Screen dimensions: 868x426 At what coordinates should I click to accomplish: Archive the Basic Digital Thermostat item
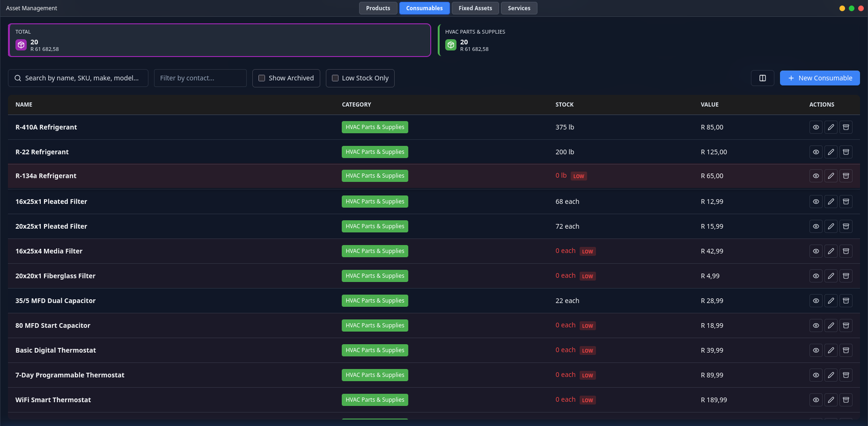click(846, 351)
